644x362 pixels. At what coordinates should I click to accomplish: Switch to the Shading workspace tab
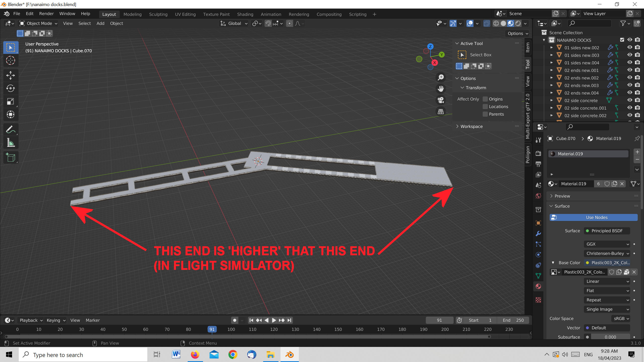pyautogui.click(x=245, y=14)
